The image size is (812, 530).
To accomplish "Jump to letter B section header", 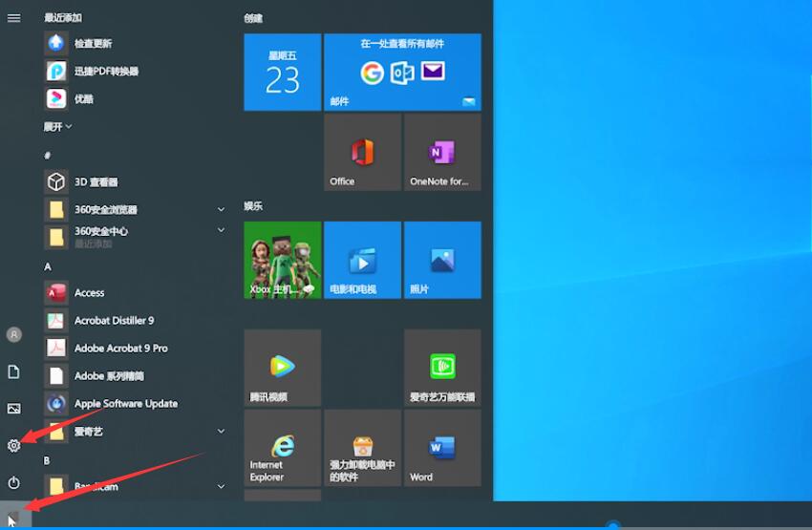I will tap(47, 460).
